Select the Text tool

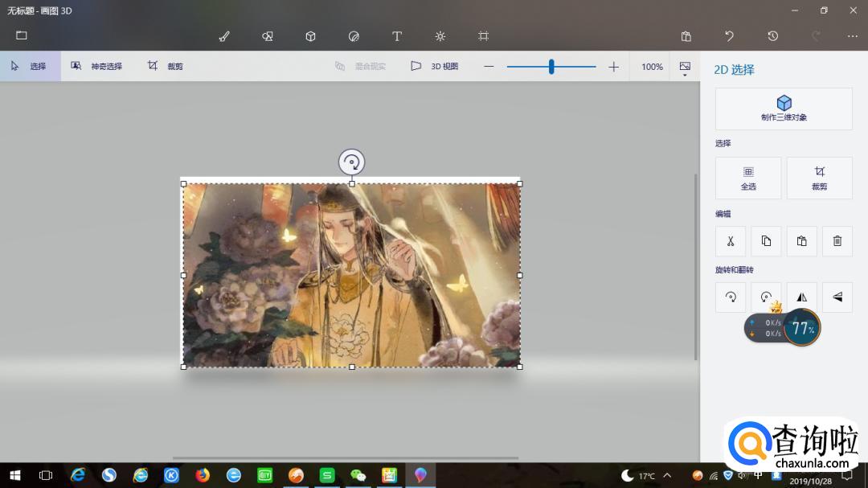coord(396,36)
